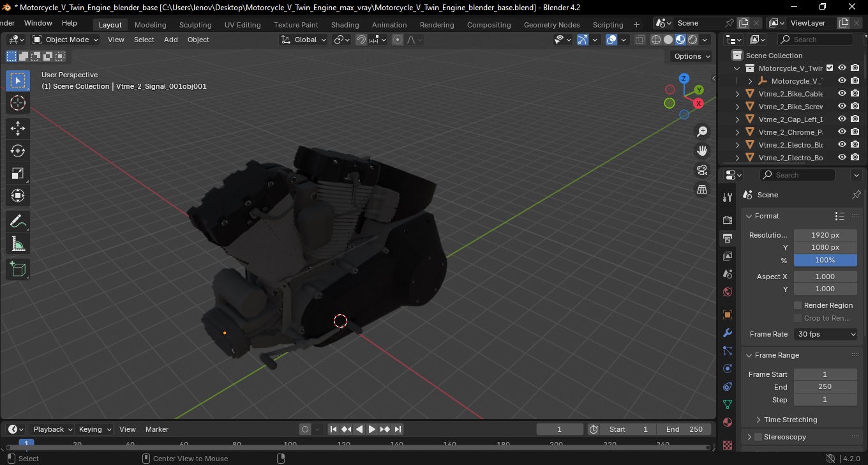Disable rendering of Vtme_2_Bike_Screw camera icon
The width and height of the screenshot is (868, 465).
click(855, 107)
